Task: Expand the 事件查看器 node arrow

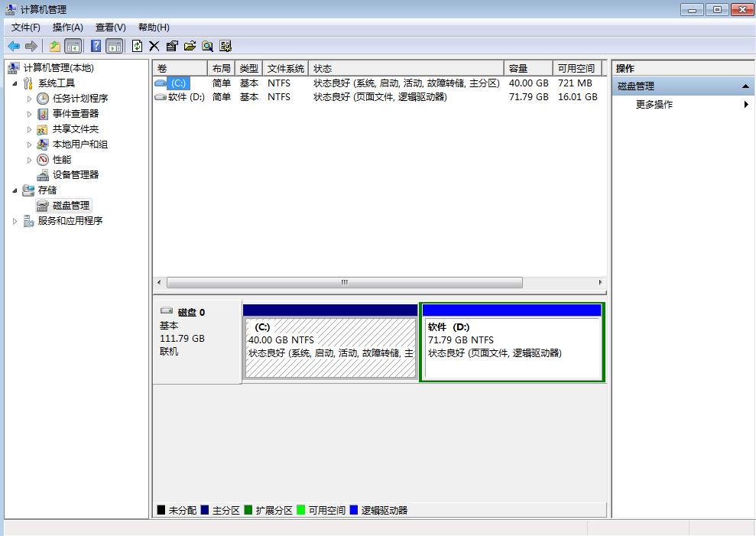Action: pyautogui.click(x=29, y=115)
